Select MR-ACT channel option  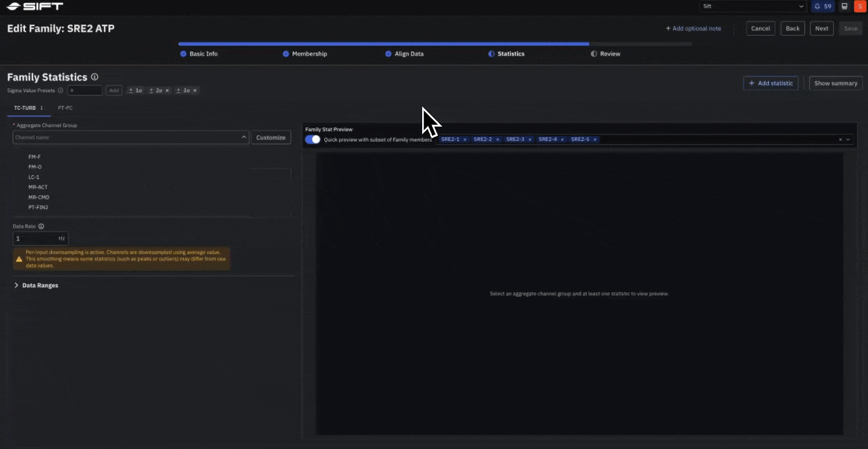38,187
